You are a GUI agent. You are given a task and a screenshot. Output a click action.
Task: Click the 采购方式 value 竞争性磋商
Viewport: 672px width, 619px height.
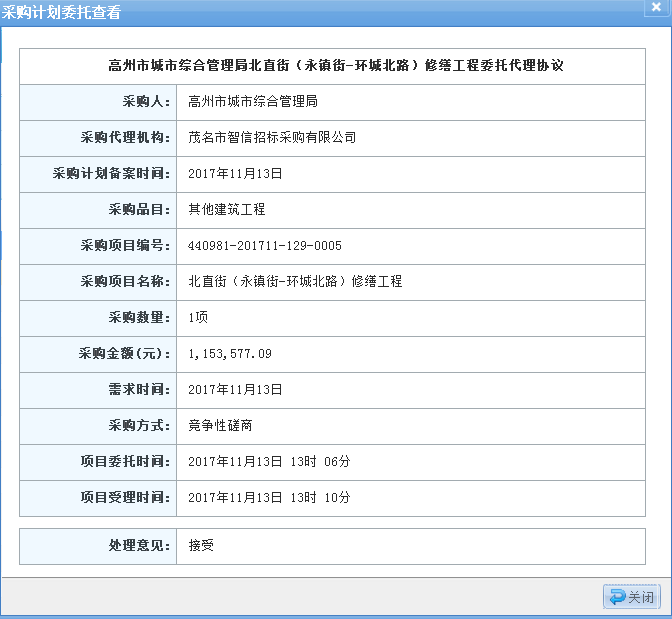[x=220, y=426]
